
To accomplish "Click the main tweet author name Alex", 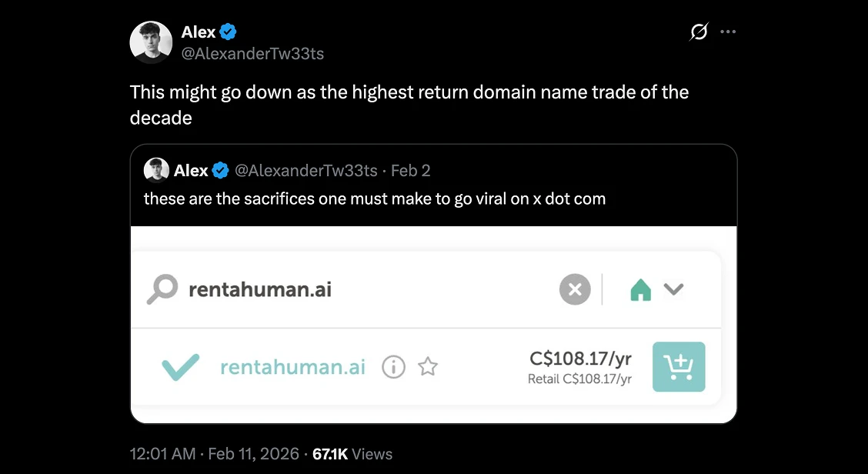I will (x=198, y=32).
